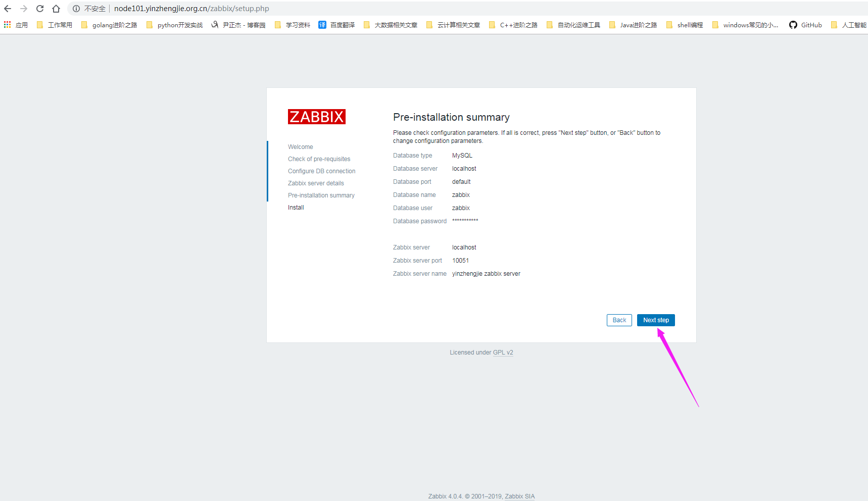
Task: Click the ZABBIX logo
Action: [317, 117]
